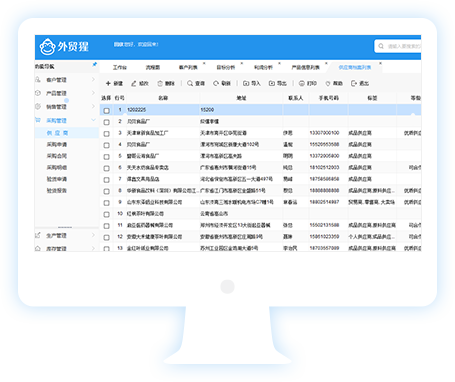Click the pin icon on navigation panel
455x382 pixels.
point(95,64)
